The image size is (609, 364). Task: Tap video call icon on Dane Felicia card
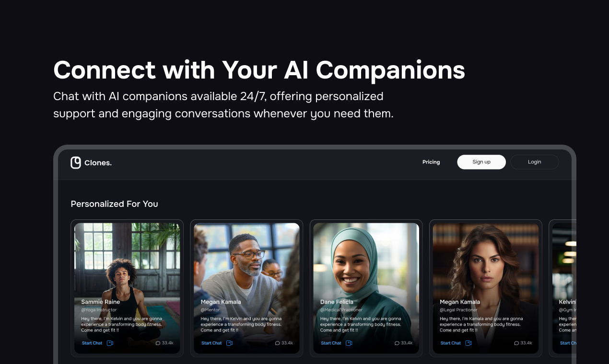349,343
